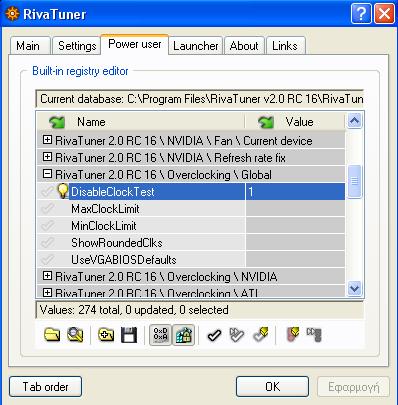Click the Name column header
Screen dimensions: 398x405
coord(140,122)
